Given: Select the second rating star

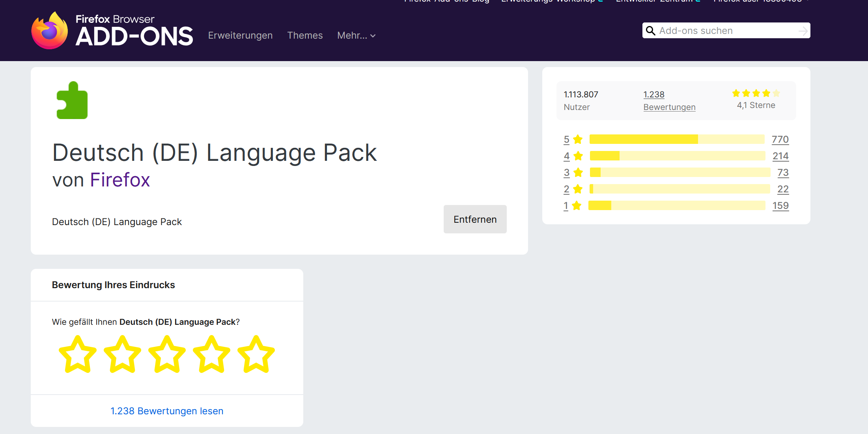Looking at the screenshot, I should click(x=122, y=354).
